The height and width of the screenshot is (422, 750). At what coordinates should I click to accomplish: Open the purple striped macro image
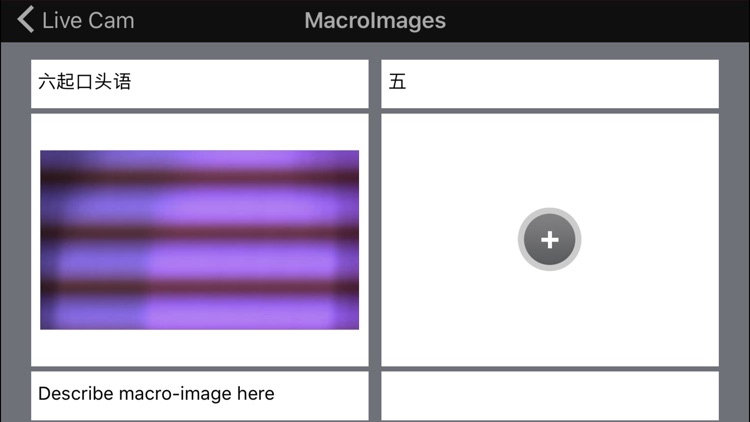point(199,239)
